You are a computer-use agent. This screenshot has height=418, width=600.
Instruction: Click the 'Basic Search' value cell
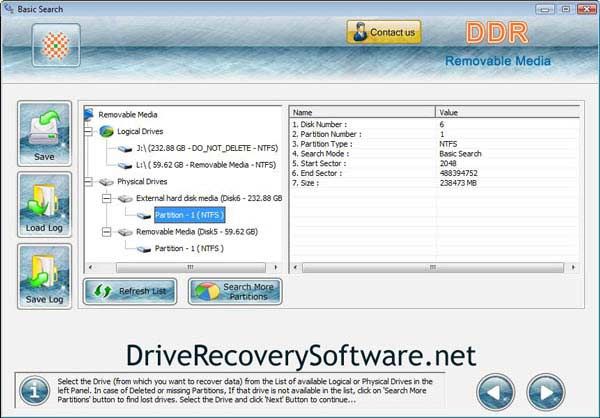(x=460, y=154)
